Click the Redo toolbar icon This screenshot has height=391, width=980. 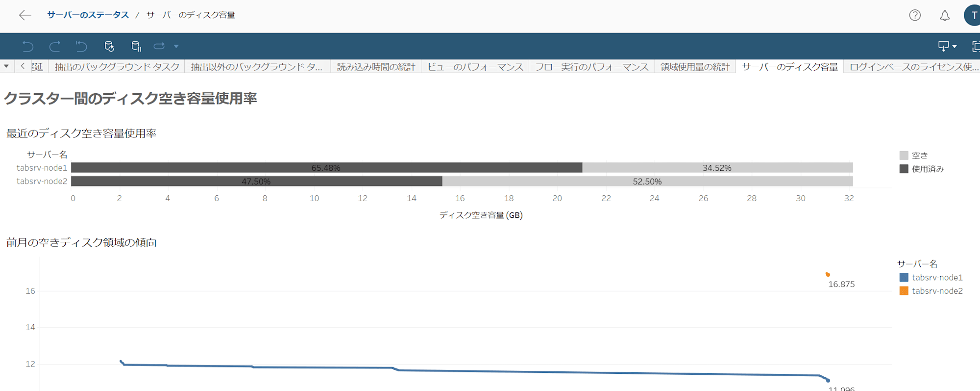point(55,46)
